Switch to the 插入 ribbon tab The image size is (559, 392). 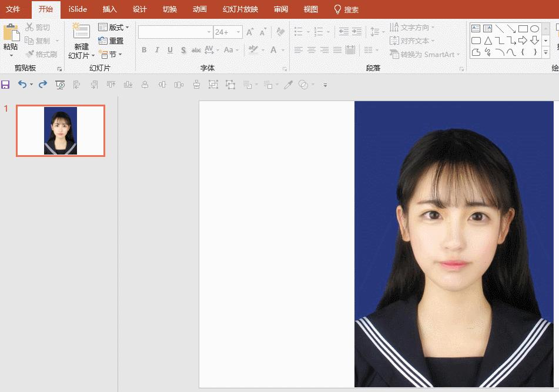[x=109, y=9]
